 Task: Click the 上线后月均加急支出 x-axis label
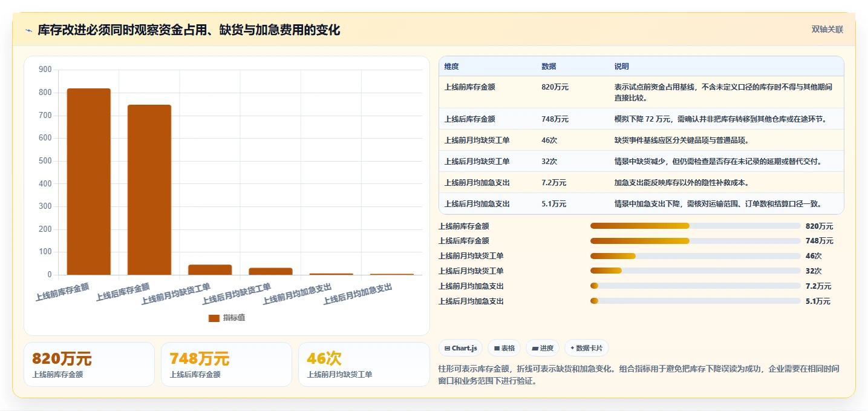[x=357, y=293]
